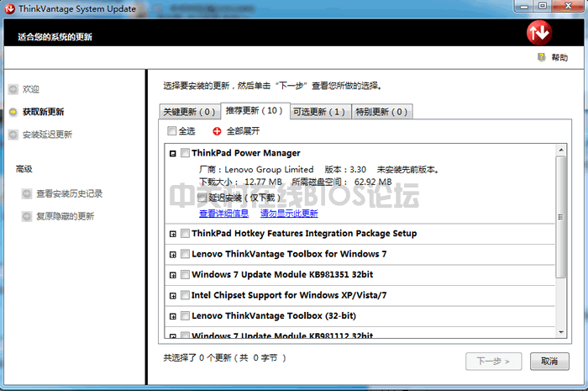
Task: Click the 下一步 button
Action: [494, 362]
